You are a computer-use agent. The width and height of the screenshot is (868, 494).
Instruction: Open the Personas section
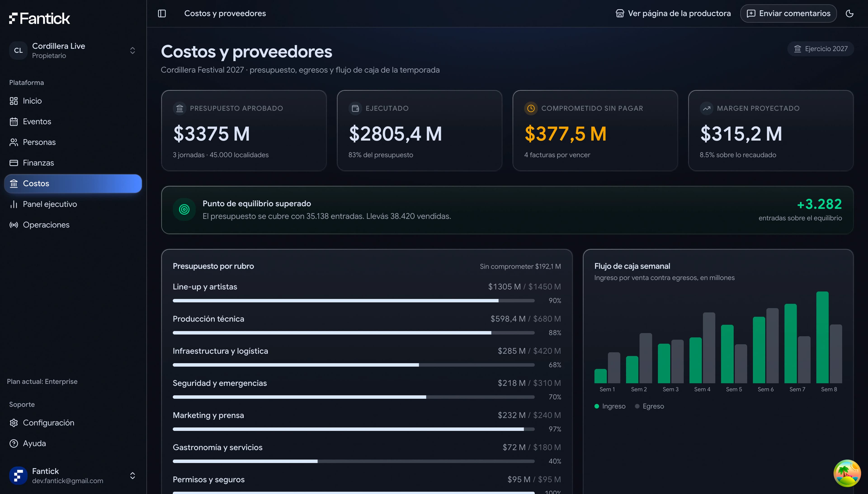click(73, 142)
